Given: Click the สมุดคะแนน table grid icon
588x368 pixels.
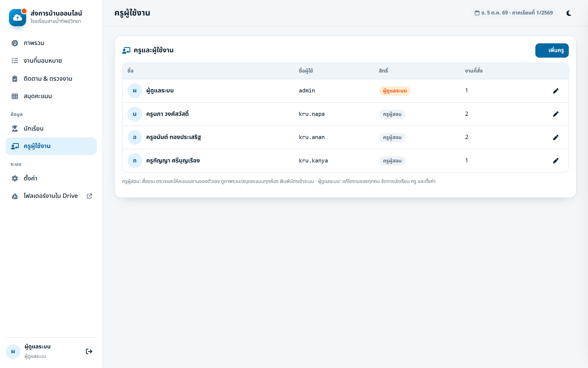Looking at the screenshot, I should point(15,96).
